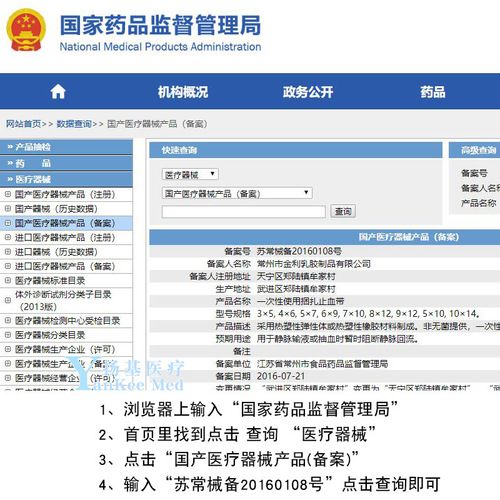This screenshot has width=500, height=500.
Task: Click the national emblem logo
Action: pos(26,30)
